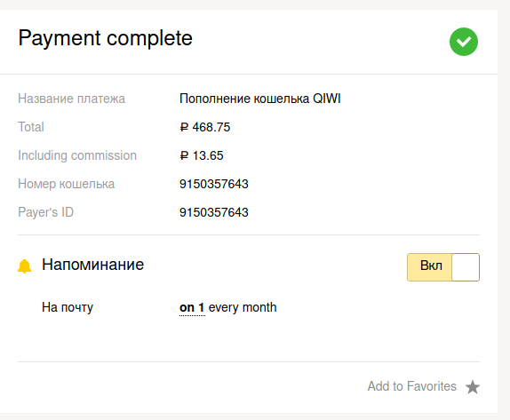Click the commission amount 13.65 value
Image resolution: width=510 pixels, height=420 pixels.
point(208,155)
